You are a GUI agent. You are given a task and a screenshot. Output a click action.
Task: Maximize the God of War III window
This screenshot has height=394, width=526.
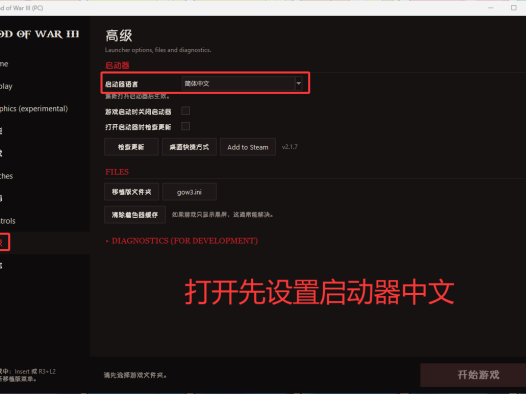click(x=514, y=8)
